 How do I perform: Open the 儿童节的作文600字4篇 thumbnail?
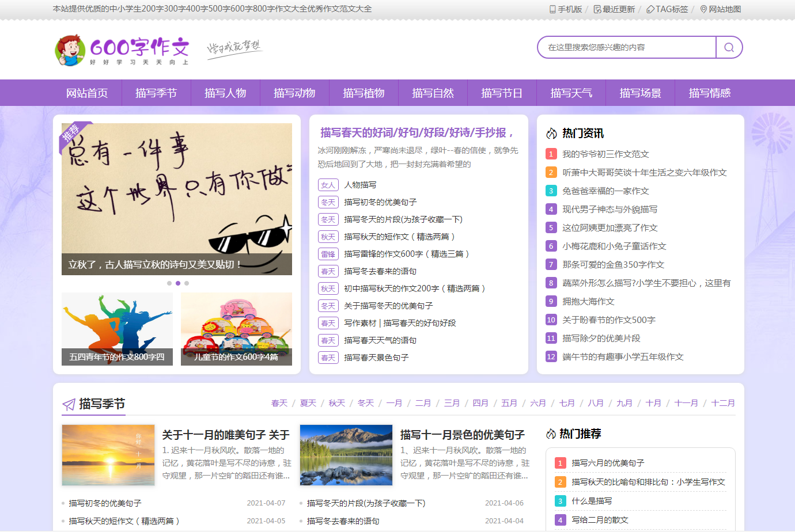tap(236, 329)
